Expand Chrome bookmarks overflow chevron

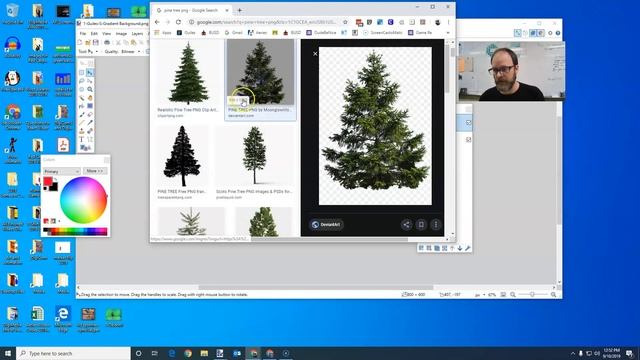point(448,33)
